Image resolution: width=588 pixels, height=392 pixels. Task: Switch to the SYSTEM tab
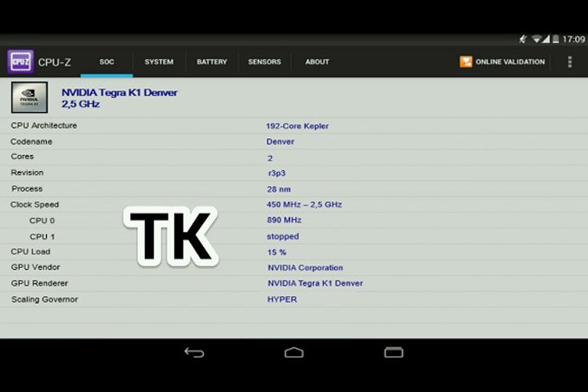point(159,62)
